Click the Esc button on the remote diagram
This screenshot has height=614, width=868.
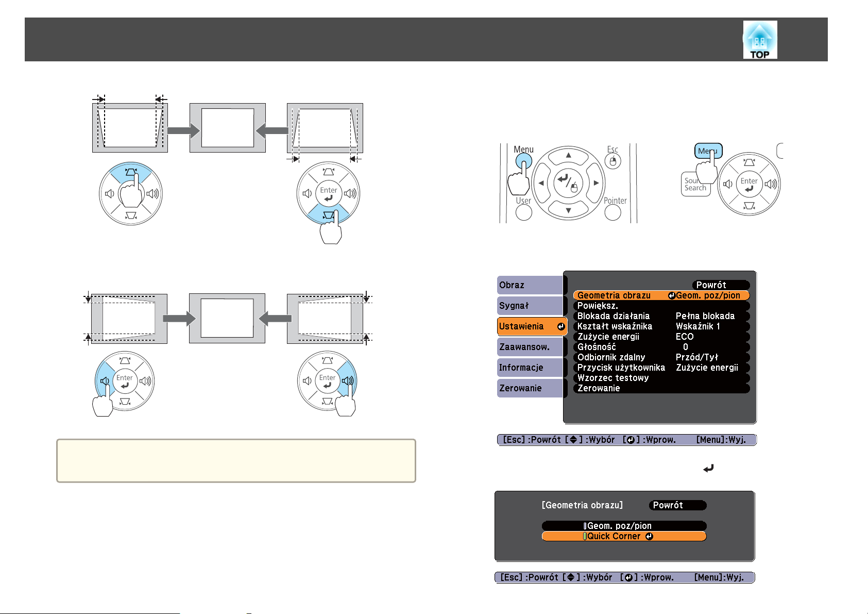(612, 161)
